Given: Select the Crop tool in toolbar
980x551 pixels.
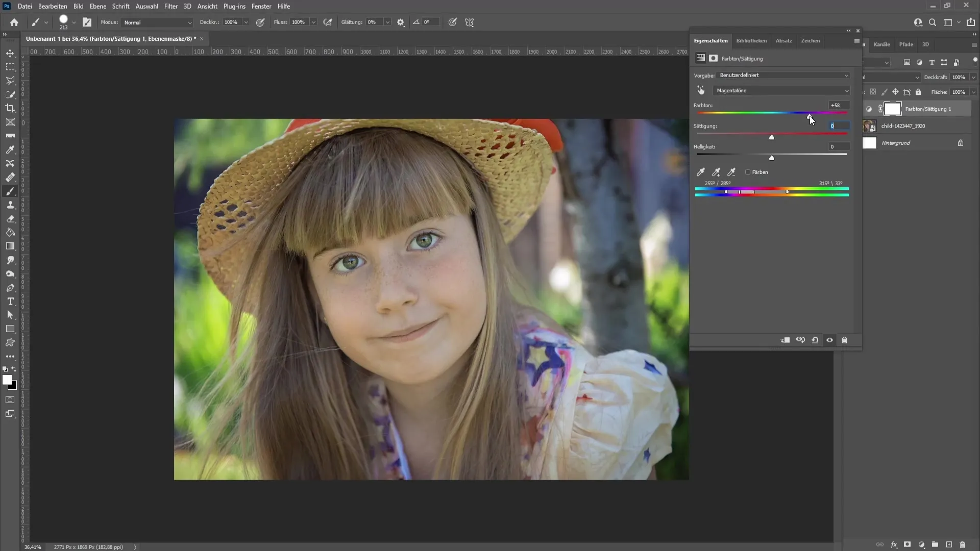Looking at the screenshot, I should [10, 108].
